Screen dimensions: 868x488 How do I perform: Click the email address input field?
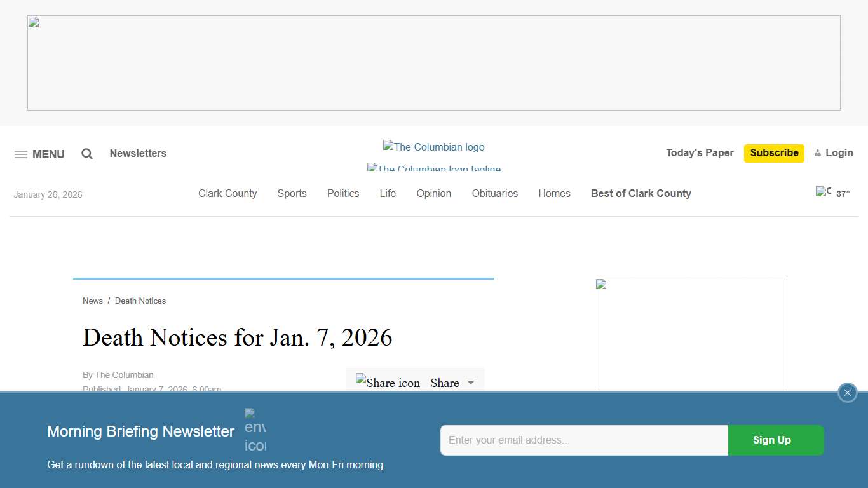tap(583, 440)
